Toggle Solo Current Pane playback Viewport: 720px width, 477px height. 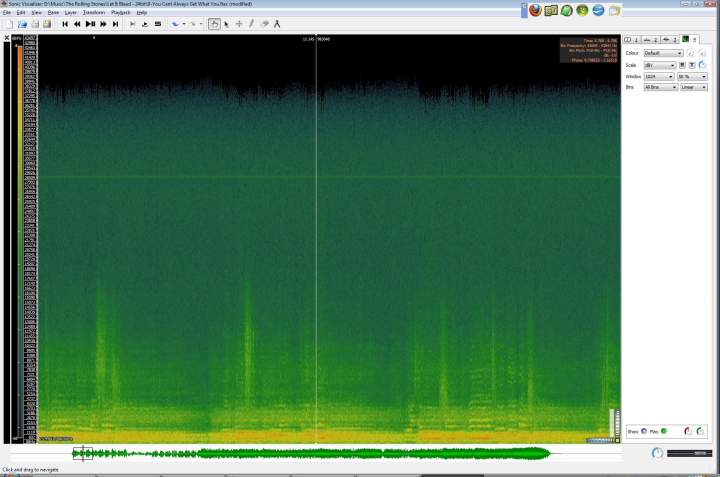(x=158, y=24)
